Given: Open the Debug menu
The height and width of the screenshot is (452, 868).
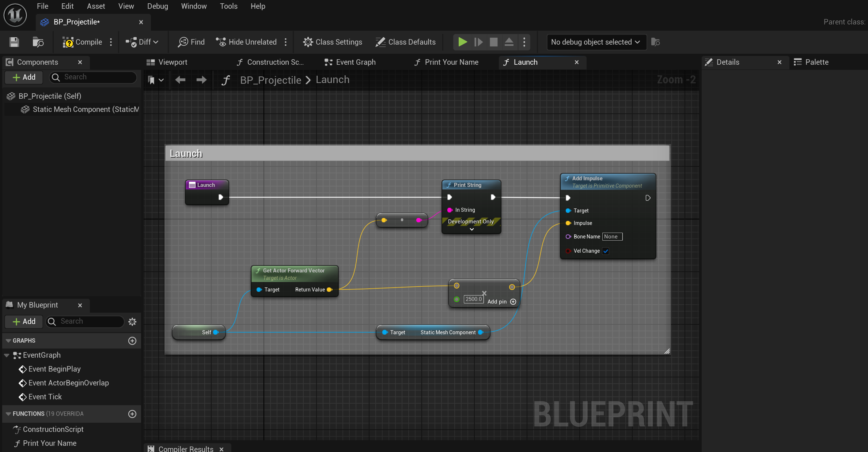Looking at the screenshot, I should coord(158,6).
